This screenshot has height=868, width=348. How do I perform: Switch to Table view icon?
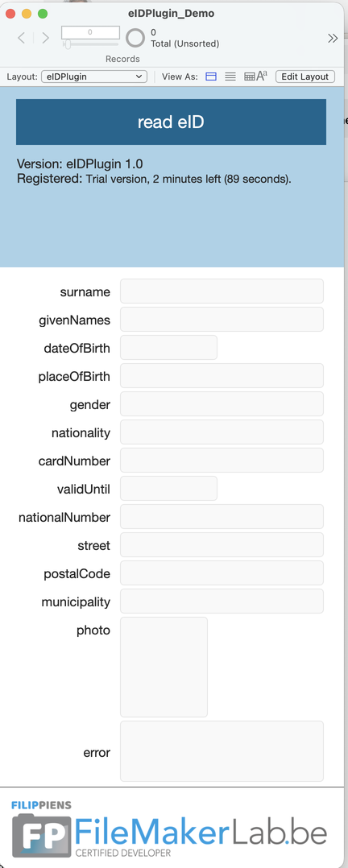click(250, 77)
